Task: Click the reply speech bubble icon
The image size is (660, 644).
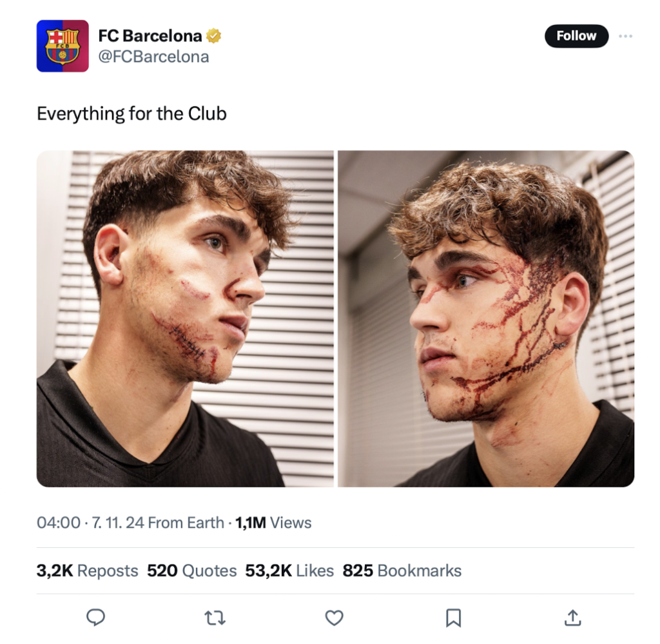Action: tap(95, 618)
